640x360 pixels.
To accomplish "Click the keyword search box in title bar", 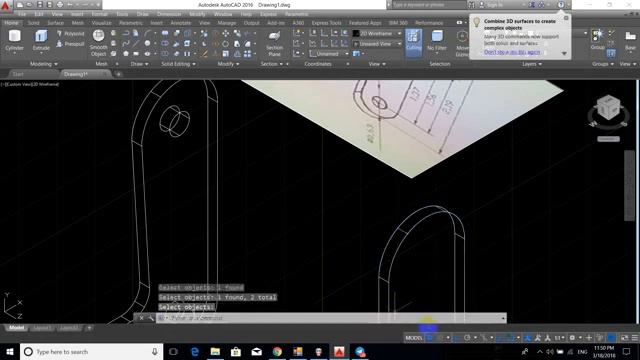I will tap(429, 5).
